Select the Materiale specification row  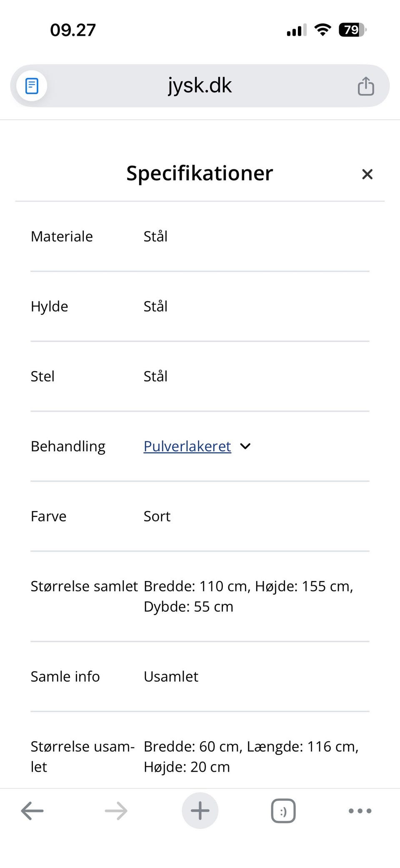(x=62, y=236)
